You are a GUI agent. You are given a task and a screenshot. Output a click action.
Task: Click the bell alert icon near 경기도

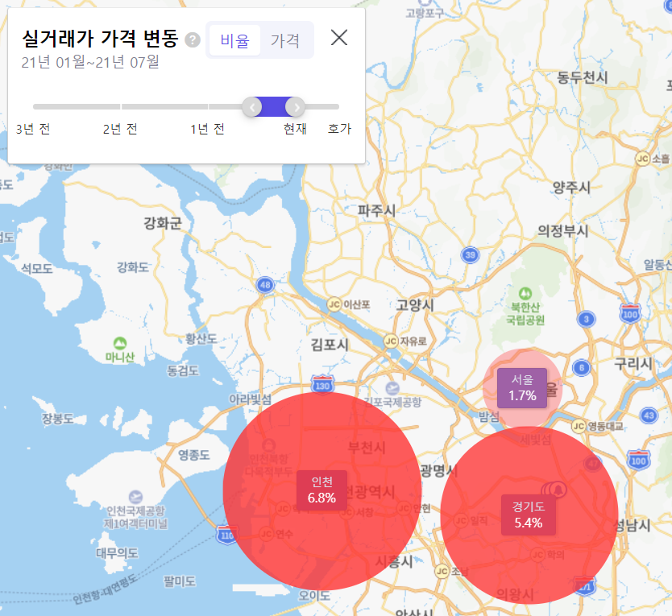[558, 490]
